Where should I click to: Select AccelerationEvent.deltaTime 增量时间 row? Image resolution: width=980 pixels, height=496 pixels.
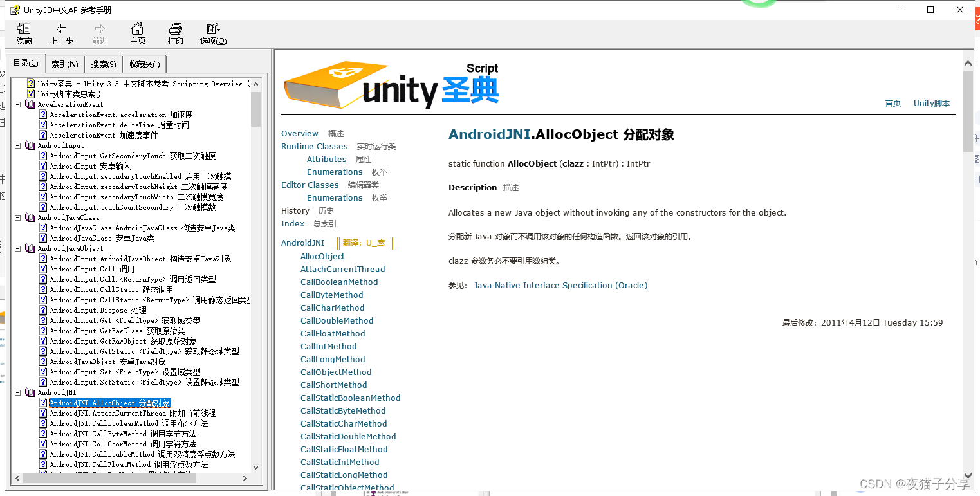point(119,125)
